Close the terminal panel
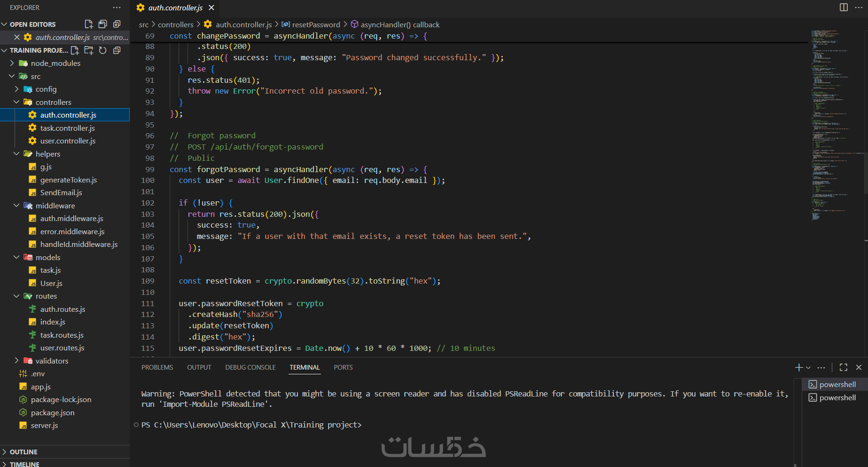The width and height of the screenshot is (868, 467). (859, 367)
